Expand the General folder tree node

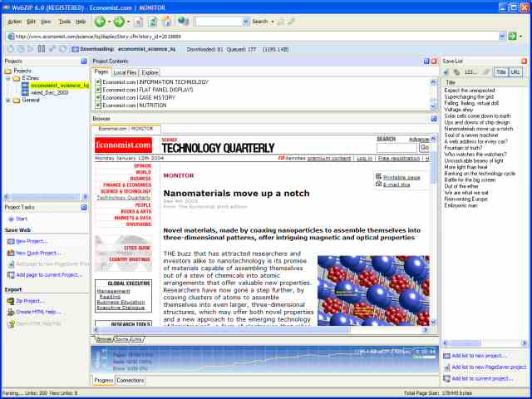8,100
